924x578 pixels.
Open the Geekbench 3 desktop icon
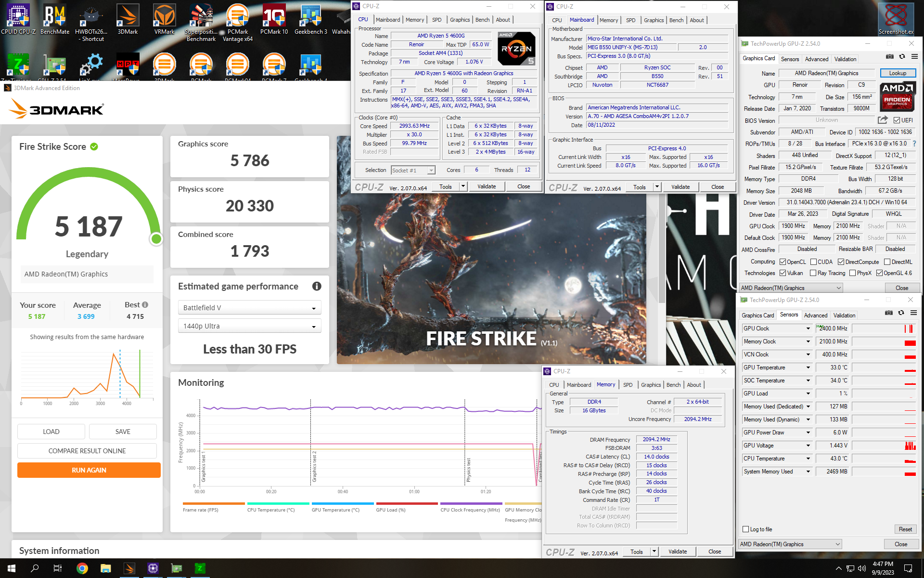click(x=311, y=19)
